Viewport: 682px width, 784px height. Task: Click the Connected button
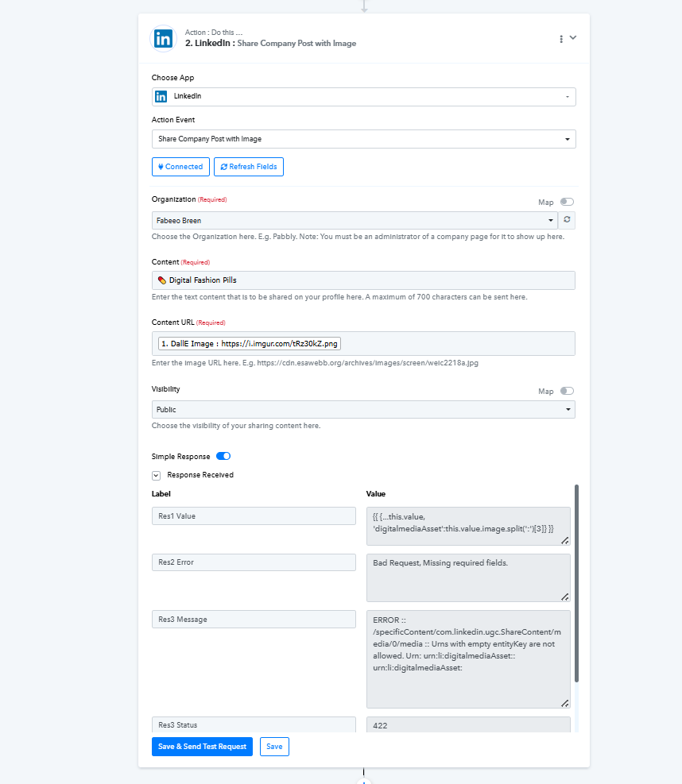coord(180,167)
